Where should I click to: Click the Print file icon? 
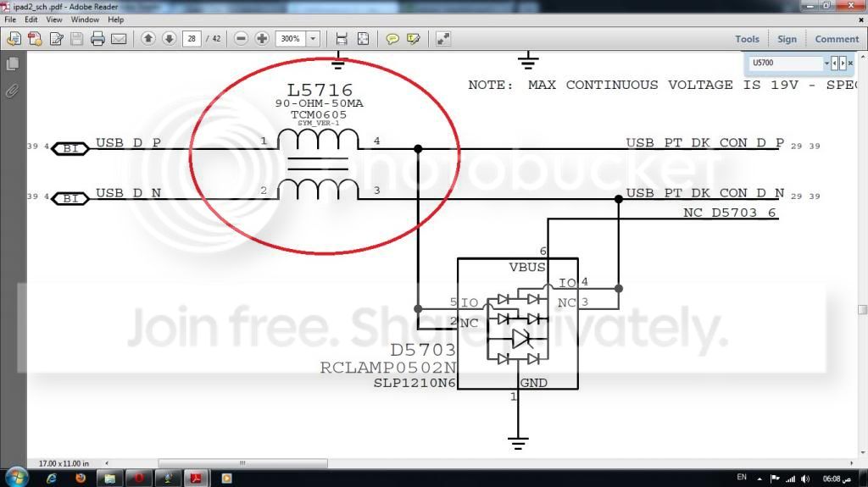click(97, 39)
